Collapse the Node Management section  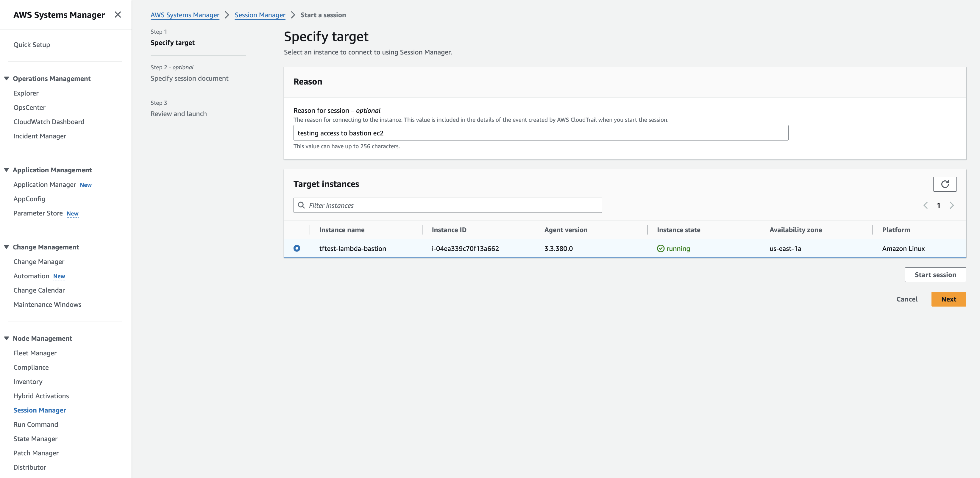click(x=7, y=338)
